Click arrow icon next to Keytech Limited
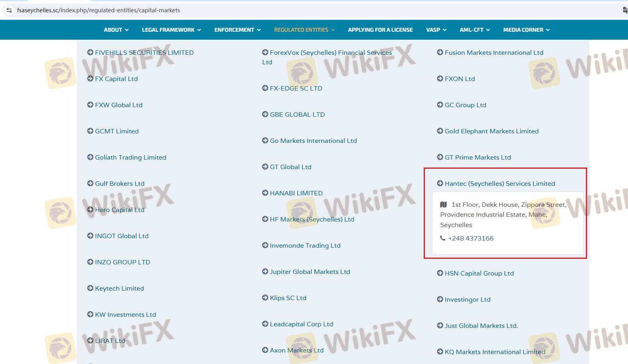Viewport: 628px width, 364px height. coord(90,288)
